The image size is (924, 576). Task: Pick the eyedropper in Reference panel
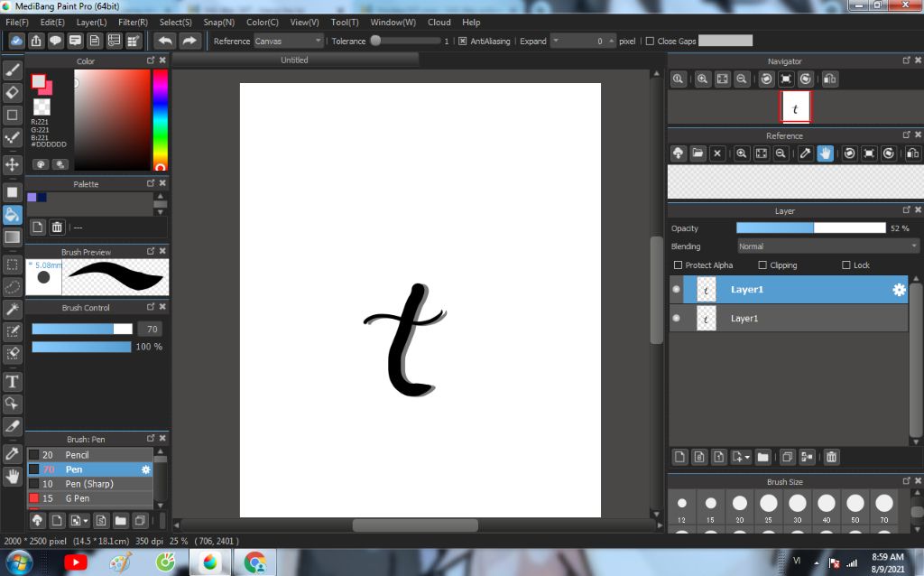[805, 153]
